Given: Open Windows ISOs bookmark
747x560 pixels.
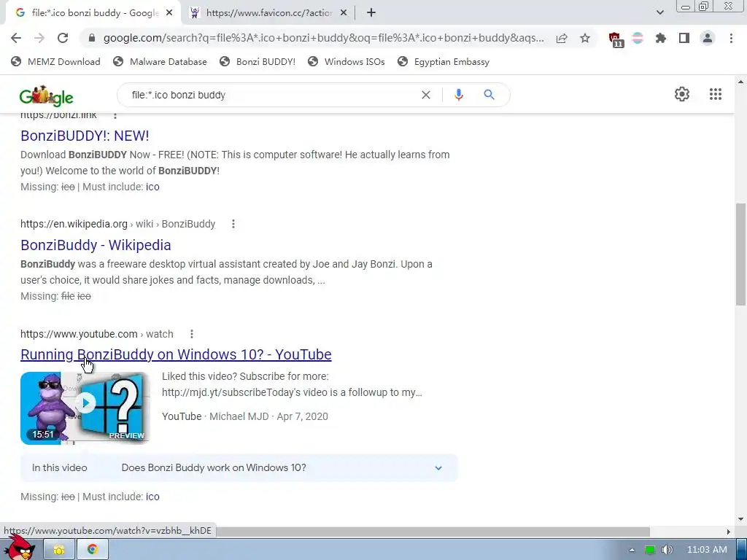Looking at the screenshot, I should click(x=346, y=62).
